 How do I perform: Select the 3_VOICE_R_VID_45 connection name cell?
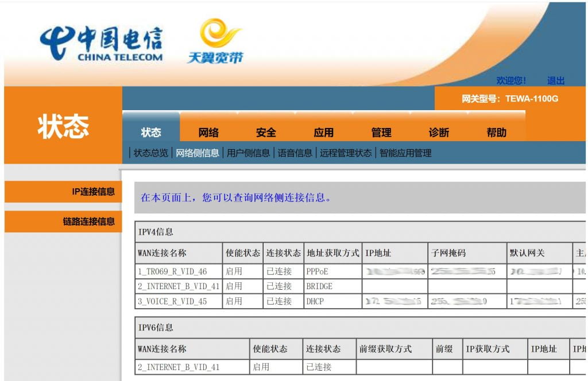pyautogui.click(x=172, y=301)
